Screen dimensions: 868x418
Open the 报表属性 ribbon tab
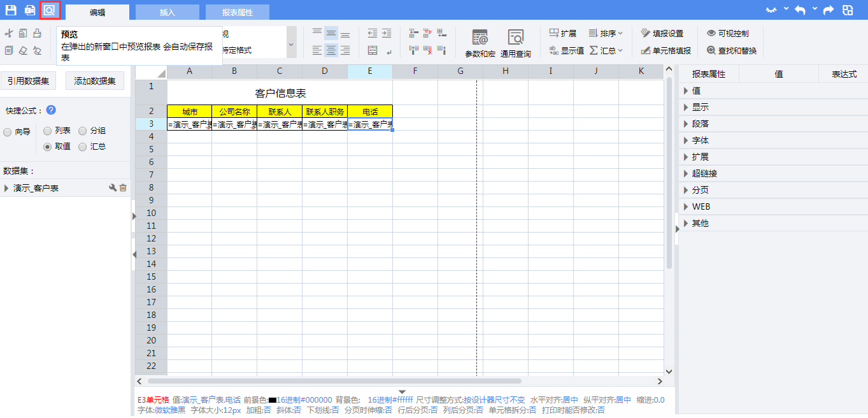pyautogui.click(x=237, y=12)
